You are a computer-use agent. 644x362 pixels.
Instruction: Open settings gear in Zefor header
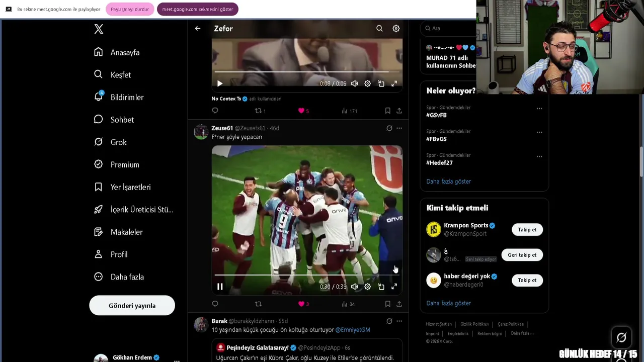point(396,29)
